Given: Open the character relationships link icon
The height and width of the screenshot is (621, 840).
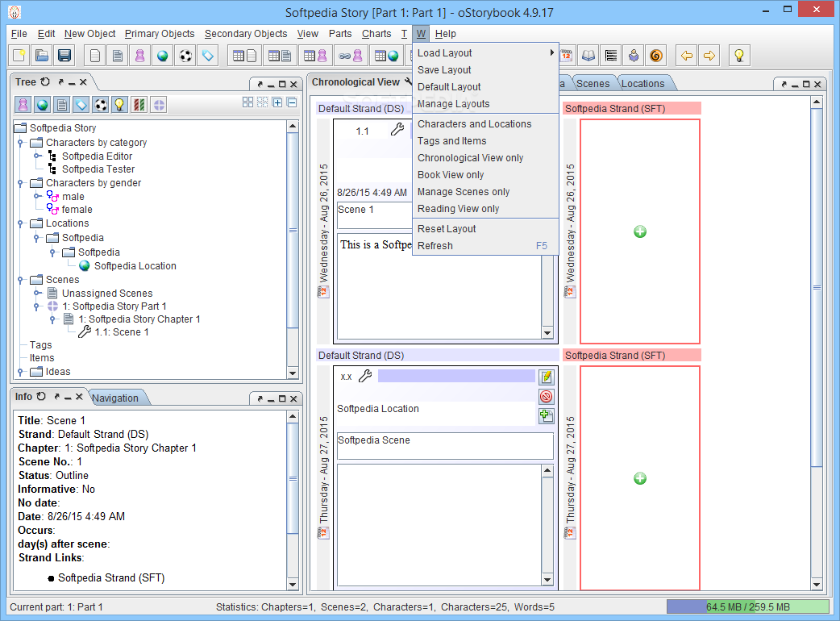Looking at the screenshot, I should [351, 56].
